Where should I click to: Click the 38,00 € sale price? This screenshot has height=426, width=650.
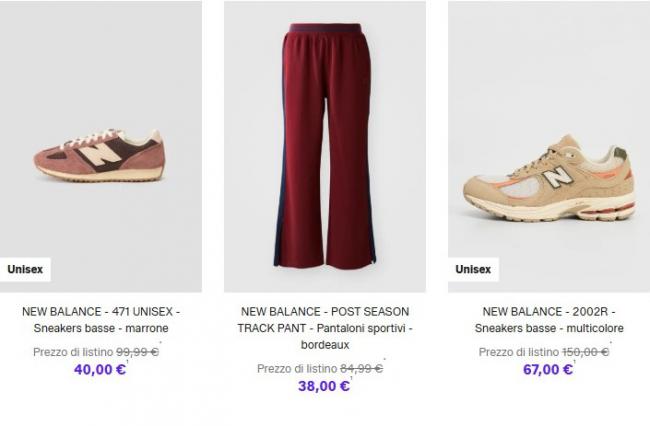[324, 386]
